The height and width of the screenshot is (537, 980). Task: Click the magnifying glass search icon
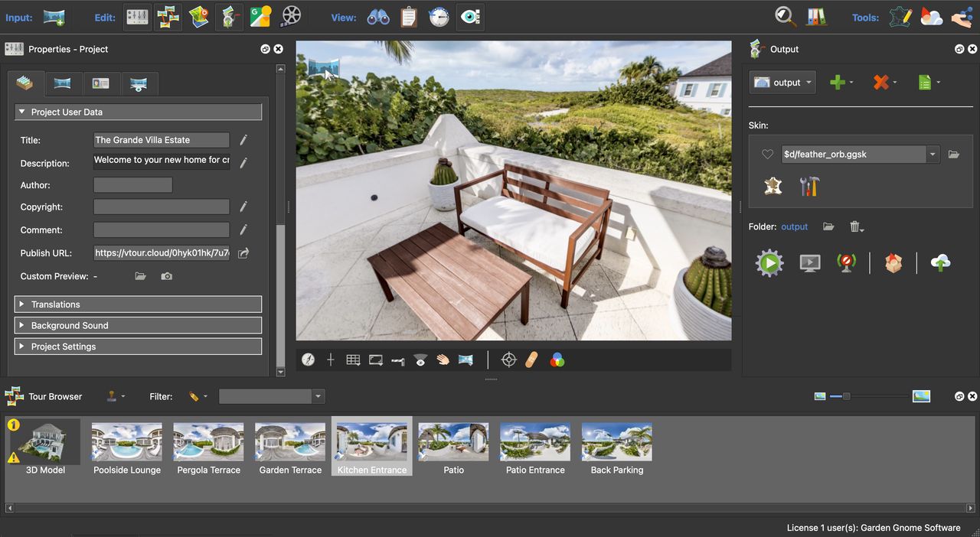[x=786, y=17]
